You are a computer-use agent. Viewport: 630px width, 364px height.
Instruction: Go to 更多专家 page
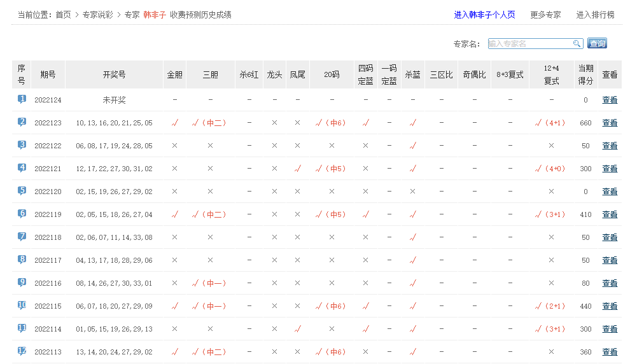(545, 15)
